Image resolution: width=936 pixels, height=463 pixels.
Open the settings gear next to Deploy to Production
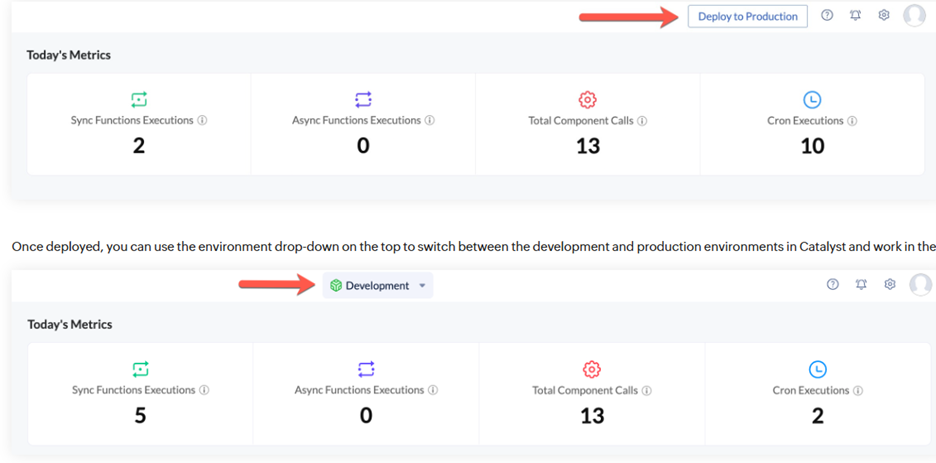coord(884,16)
